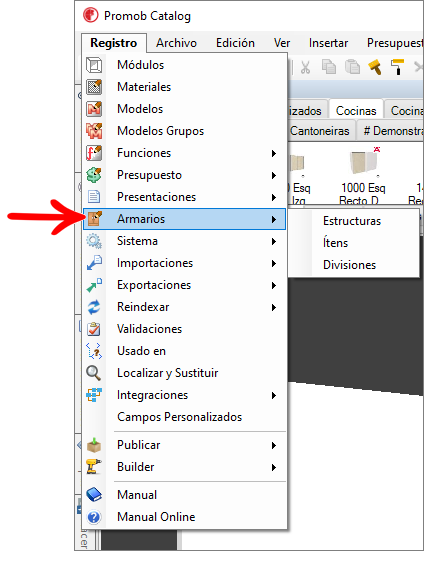Expand the Builder submenu arrow
This screenshot has width=432, height=562.
tap(274, 467)
